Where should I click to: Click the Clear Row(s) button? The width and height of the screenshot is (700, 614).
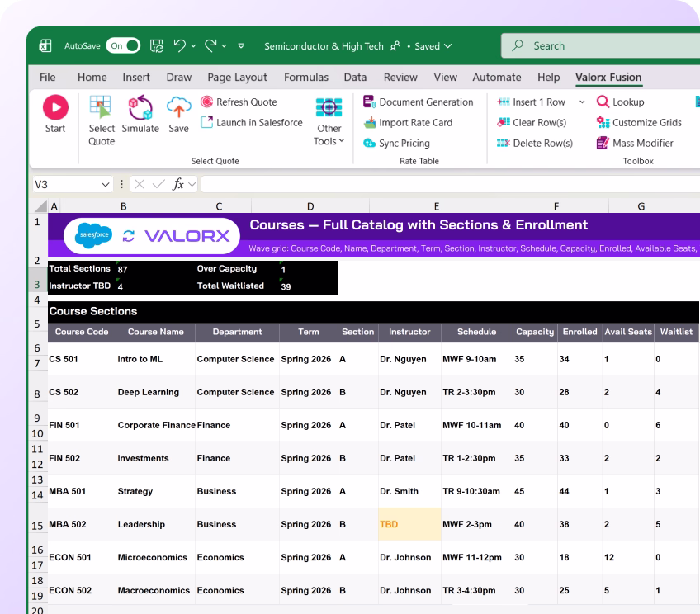pos(532,122)
